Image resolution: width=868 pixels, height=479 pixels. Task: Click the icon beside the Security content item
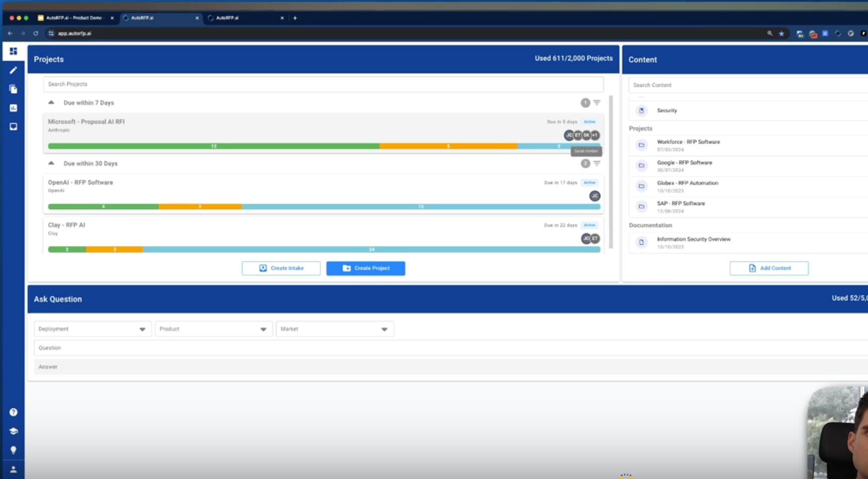pos(642,111)
